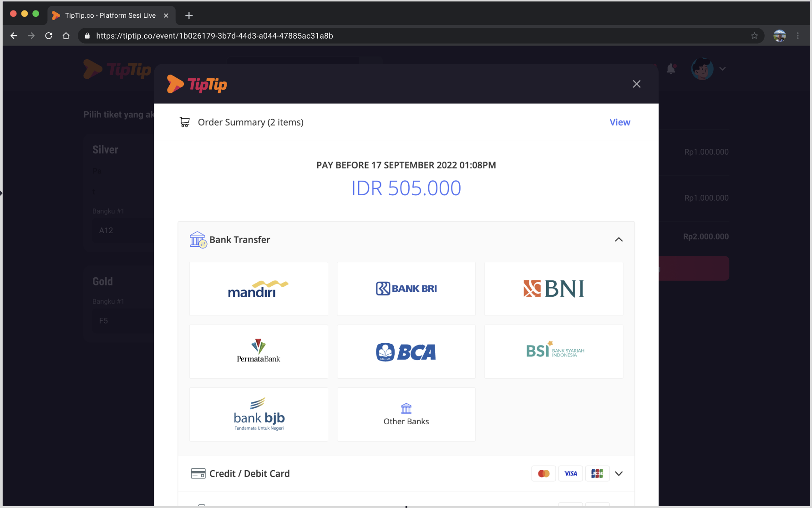View the order summary details

pos(620,122)
